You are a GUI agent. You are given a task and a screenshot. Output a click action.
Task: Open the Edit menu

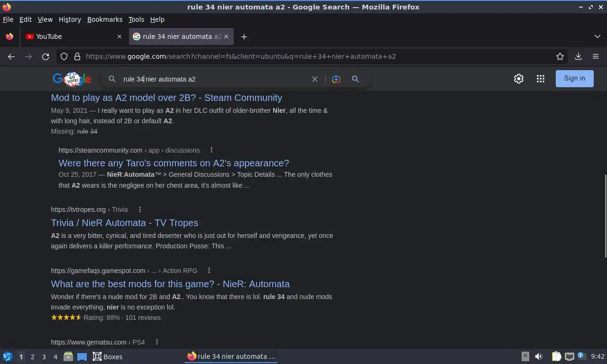click(26, 19)
